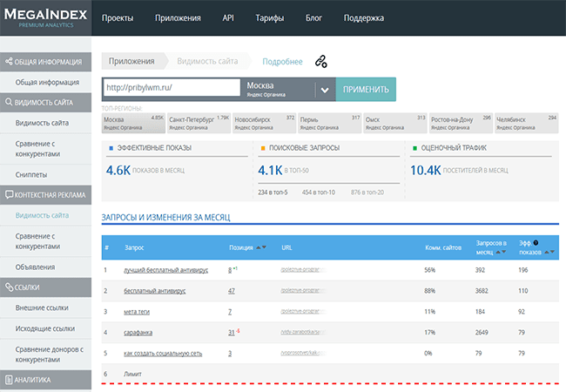The height and width of the screenshot is (392, 566).
Task: Click the Приложения breadcrumb
Action: pos(131,61)
